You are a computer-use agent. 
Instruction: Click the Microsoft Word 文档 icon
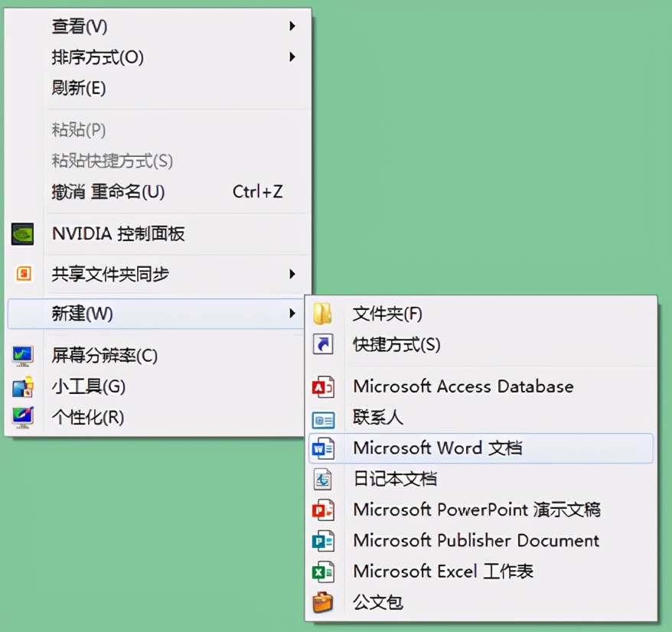click(x=323, y=448)
